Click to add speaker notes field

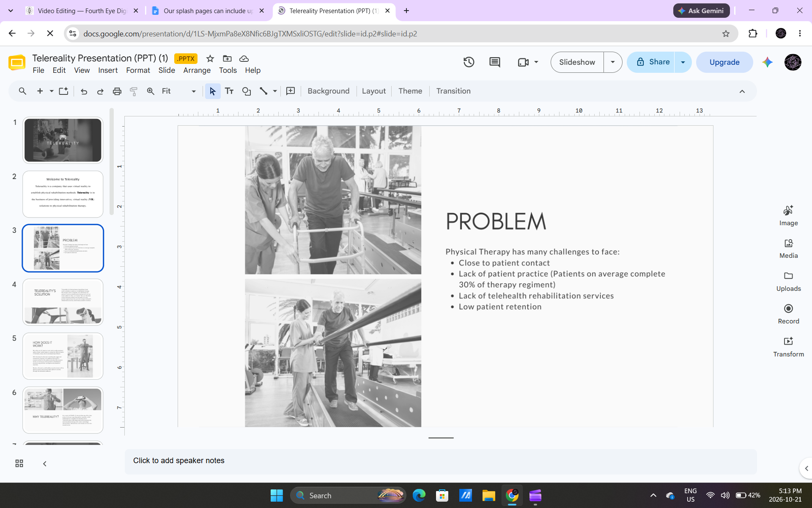coord(441,461)
